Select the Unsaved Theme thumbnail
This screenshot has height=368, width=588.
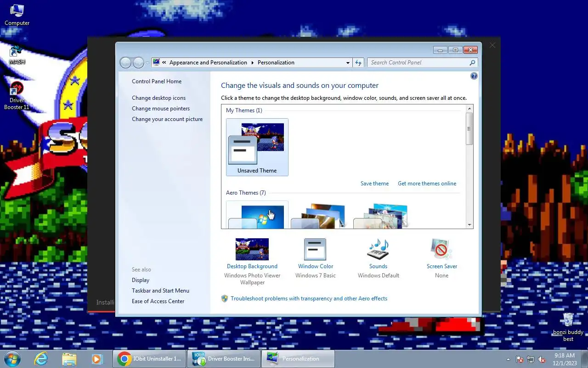(x=257, y=147)
